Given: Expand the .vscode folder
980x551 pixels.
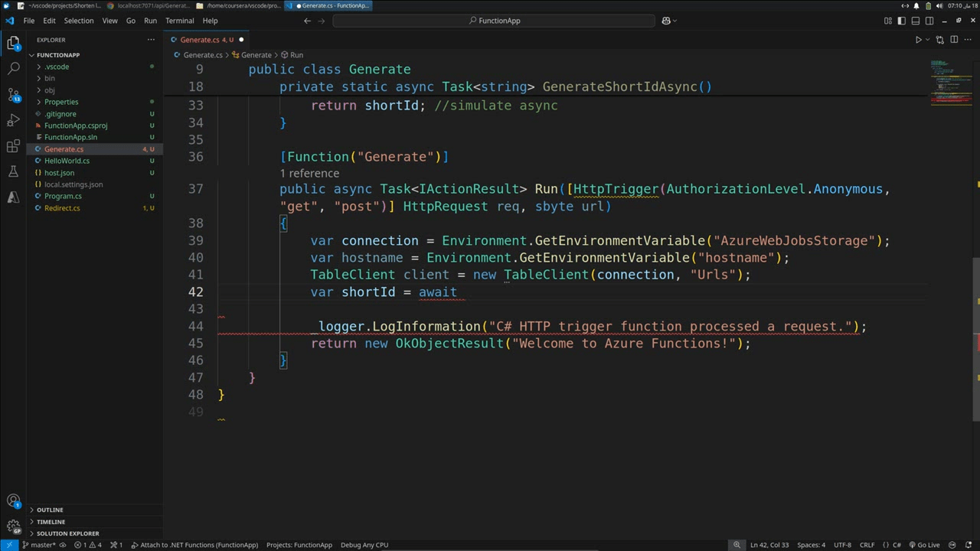Looking at the screenshot, I should 57,67.
